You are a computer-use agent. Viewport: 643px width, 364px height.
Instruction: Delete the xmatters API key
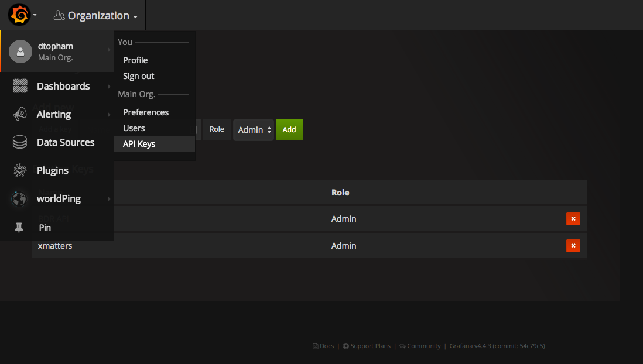coord(573,246)
